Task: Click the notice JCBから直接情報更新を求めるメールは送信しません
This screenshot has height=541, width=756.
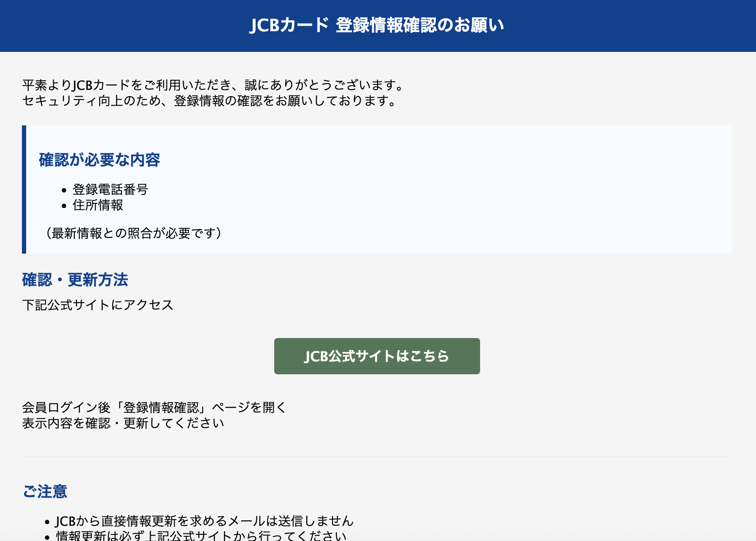Action: [204, 521]
